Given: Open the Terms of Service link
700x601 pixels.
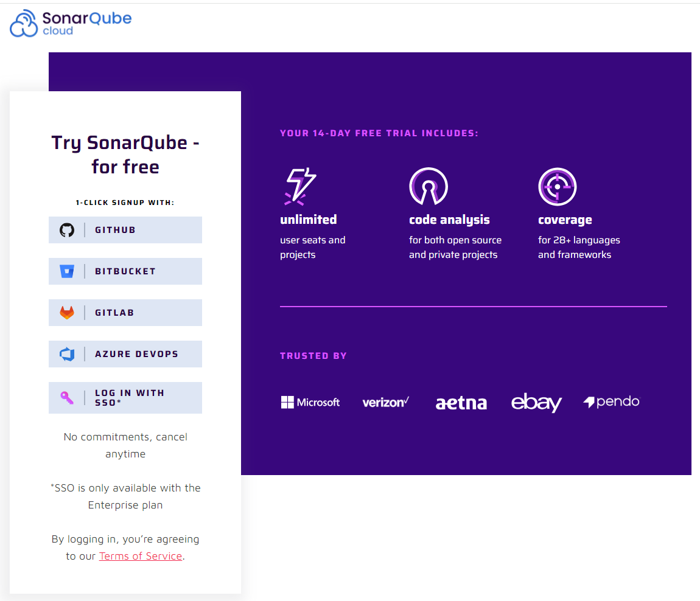Looking at the screenshot, I should 140,555.
